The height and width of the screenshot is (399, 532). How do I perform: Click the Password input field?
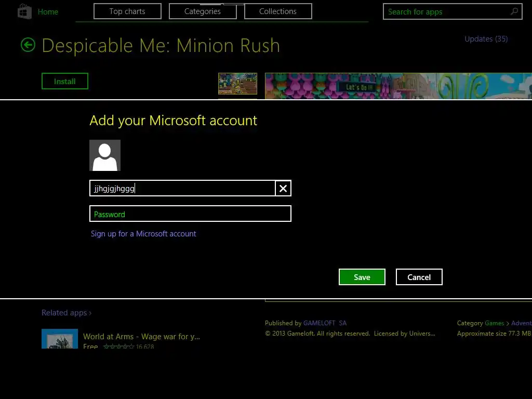click(x=190, y=214)
